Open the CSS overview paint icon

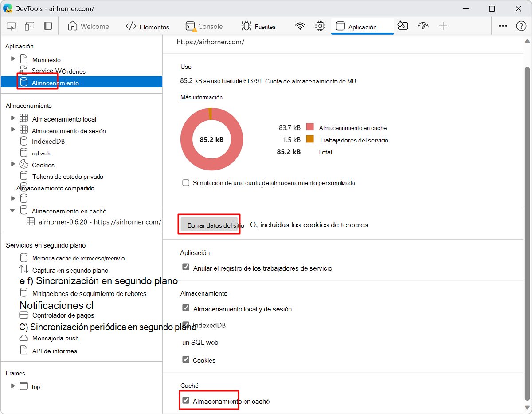click(x=403, y=26)
